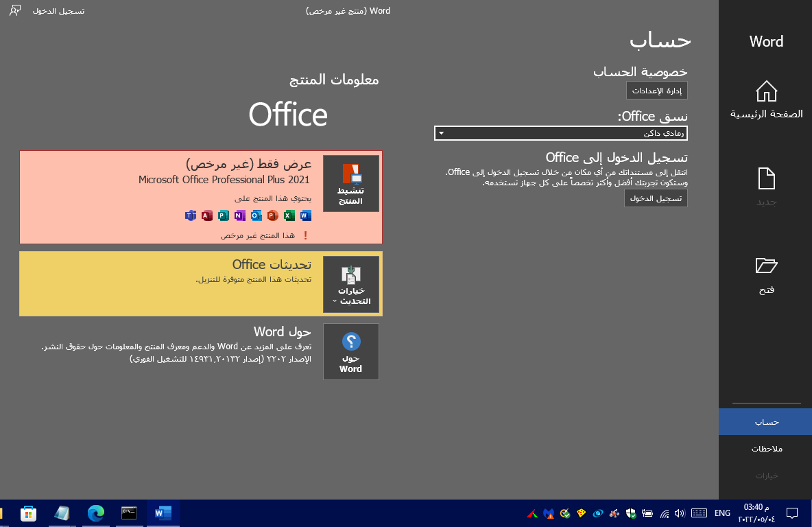Viewport: 812px width, 527px height.
Task: Select the Account (حساب) tab in sidebar
Action: tap(765, 422)
